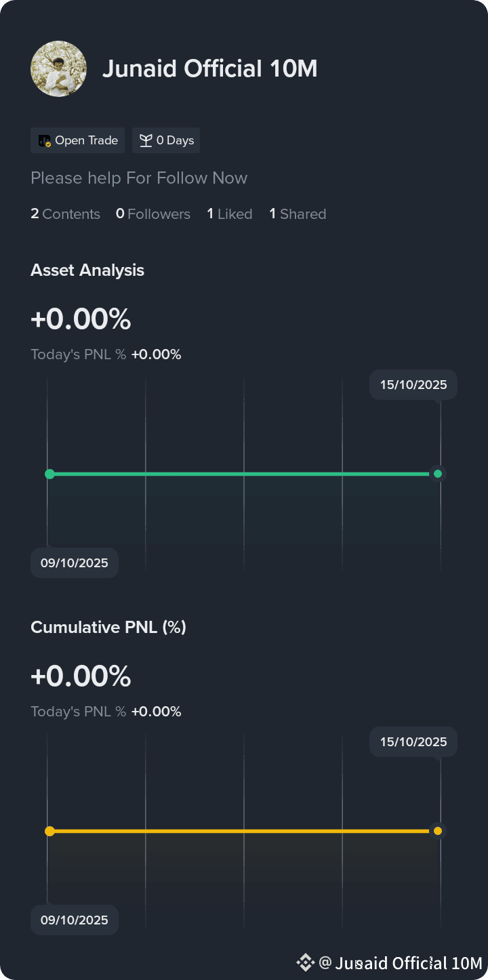Click the Open Trade badge icon
488x980 pixels.
pyautogui.click(x=45, y=141)
